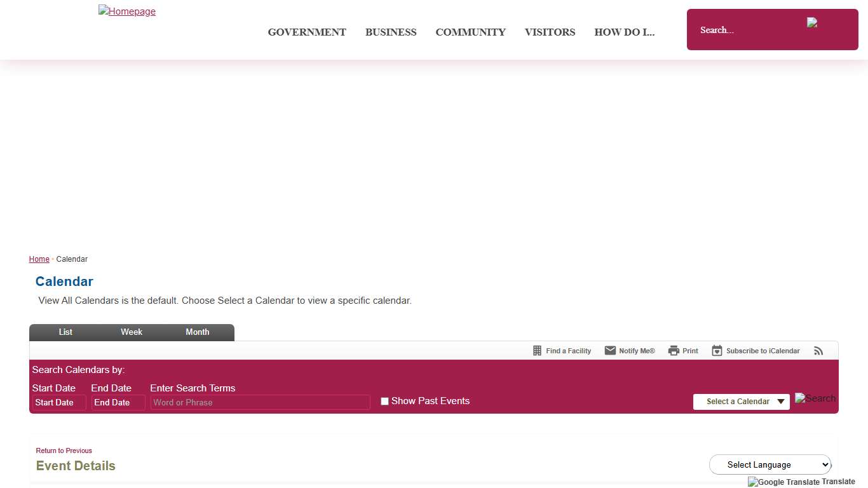Enable the Show Past Events checkbox
Viewport: 868px width, 488px height.
384,401
